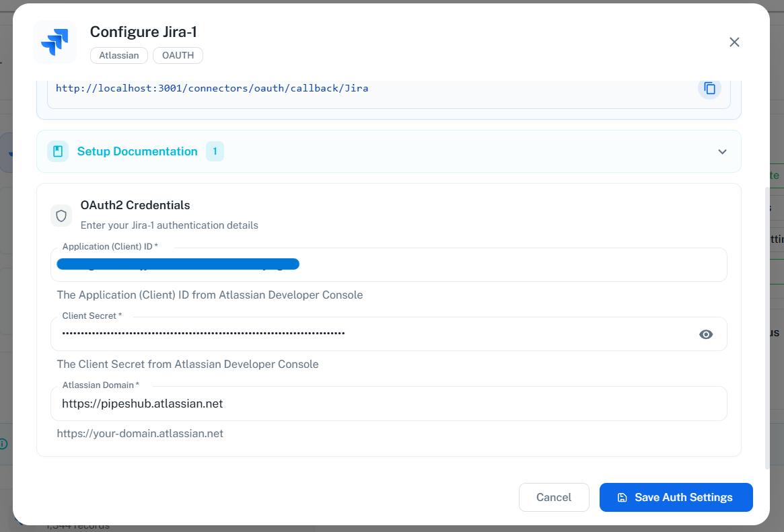Screen dimensions: 784x532
Task: Close the Configure Jira-1 dialog
Action: coord(734,42)
